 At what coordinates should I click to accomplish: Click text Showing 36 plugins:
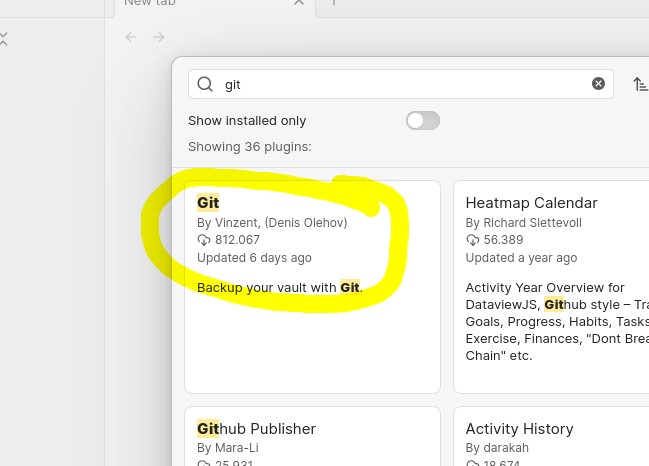(x=250, y=147)
